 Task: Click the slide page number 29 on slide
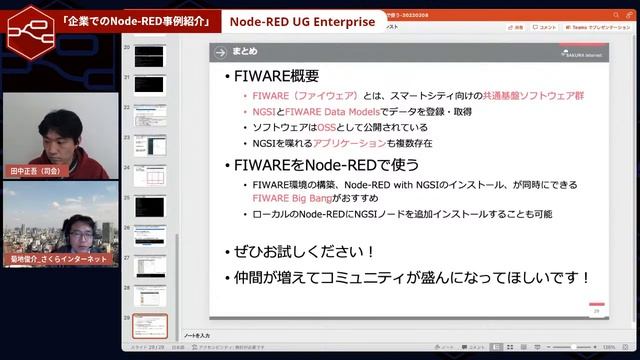click(596, 311)
